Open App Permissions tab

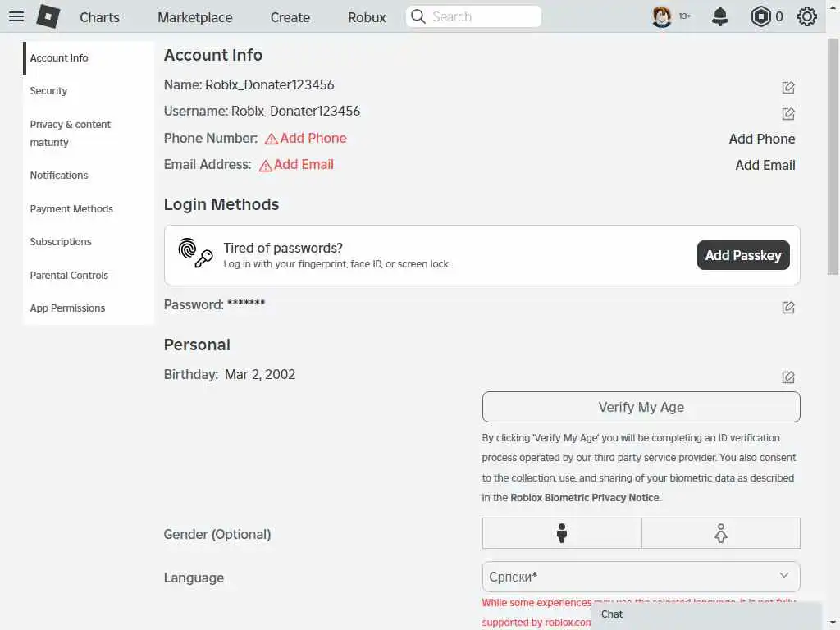pyautogui.click(x=89, y=308)
